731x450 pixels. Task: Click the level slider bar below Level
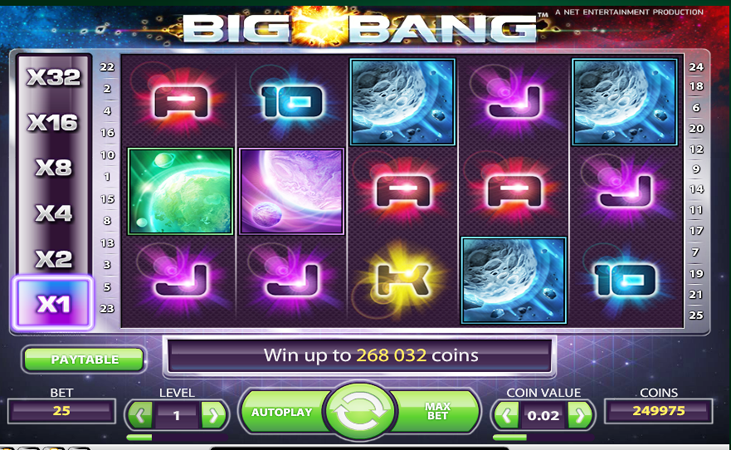pyautogui.click(x=177, y=437)
